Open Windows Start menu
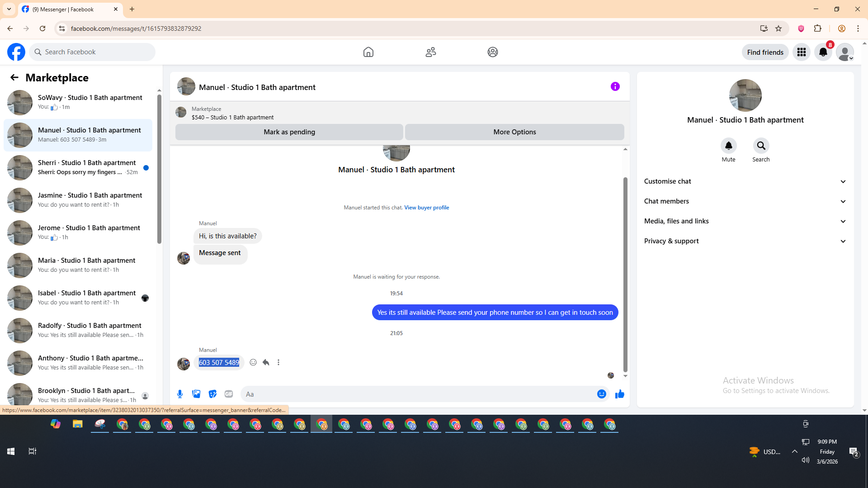 pos(11,451)
